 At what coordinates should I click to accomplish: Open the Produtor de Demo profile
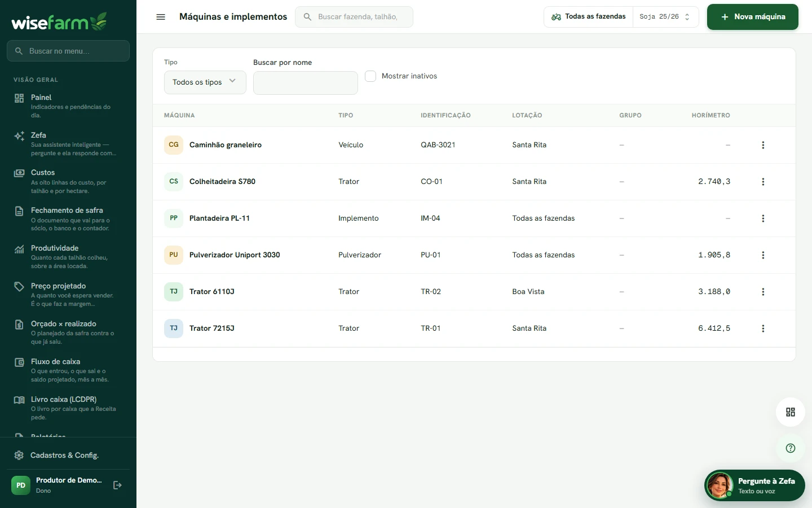pyautogui.click(x=59, y=485)
